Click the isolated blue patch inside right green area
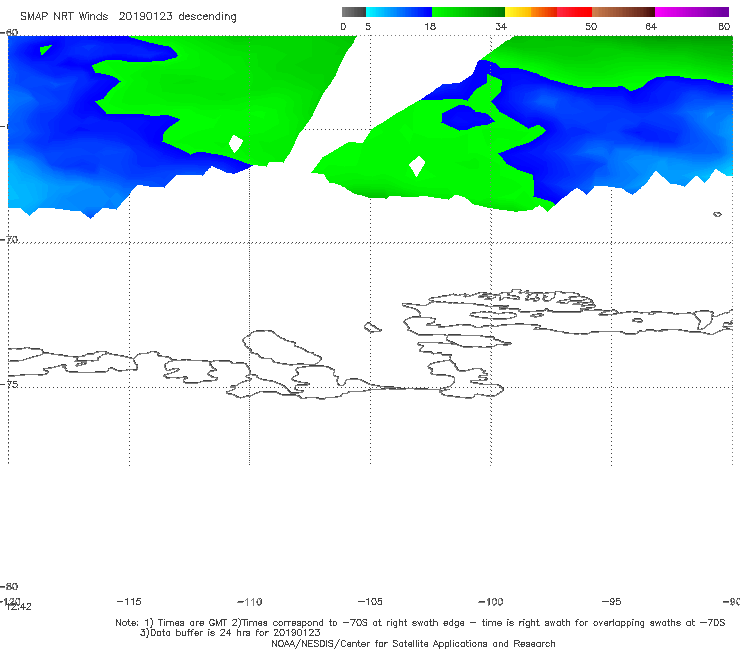The height and width of the screenshot is (650, 740). click(467, 118)
